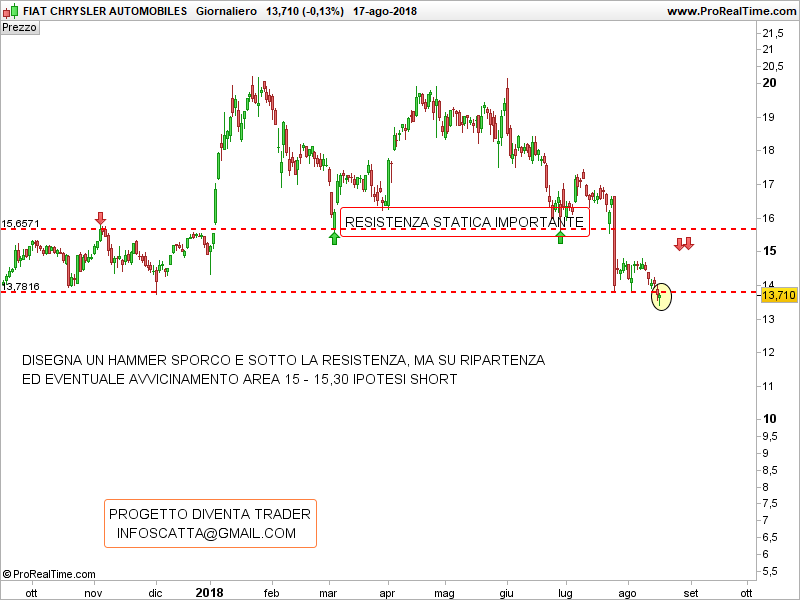Click the green up arrow at March low
Image resolution: width=800 pixels, height=600 pixels.
pos(334,238)
